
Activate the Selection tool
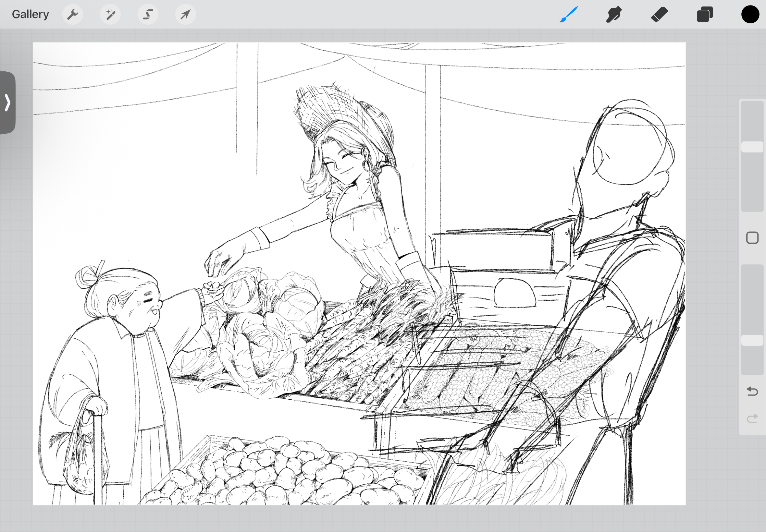click(148, 14)
